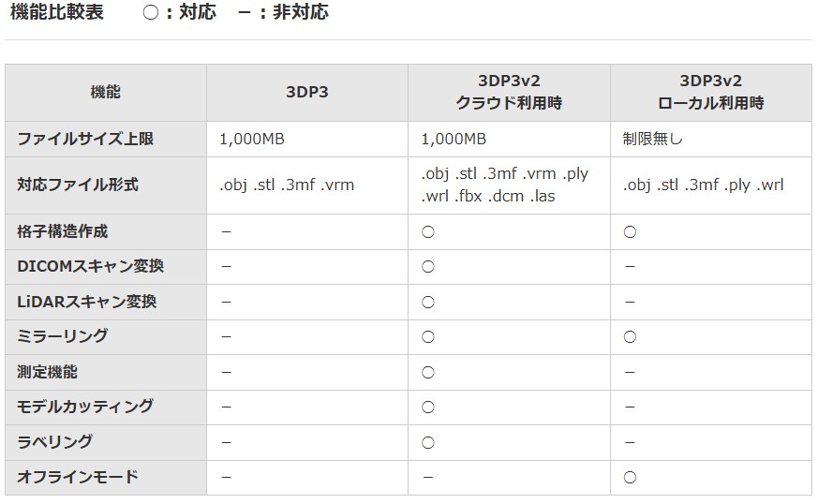Image resolution: width=818 pixels, height=504 pixels.
Task: Click the 3DP3v2 クラウド利用時 header
Action: (508, 92)
